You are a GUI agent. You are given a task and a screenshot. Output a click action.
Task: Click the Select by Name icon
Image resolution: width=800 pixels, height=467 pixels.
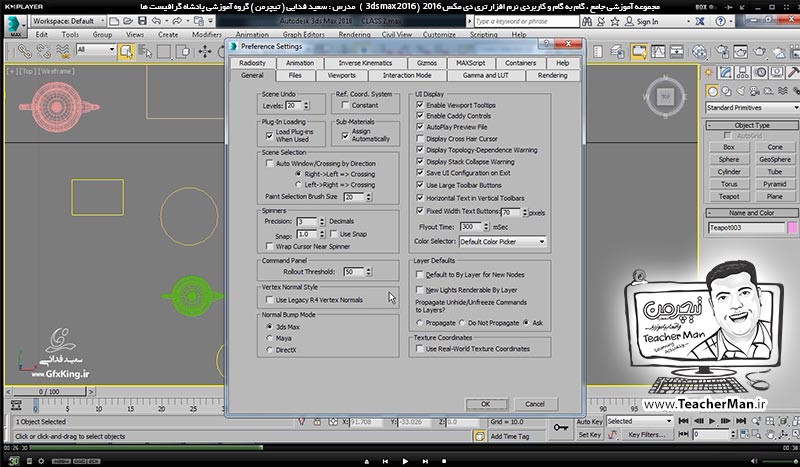[145, 52]
